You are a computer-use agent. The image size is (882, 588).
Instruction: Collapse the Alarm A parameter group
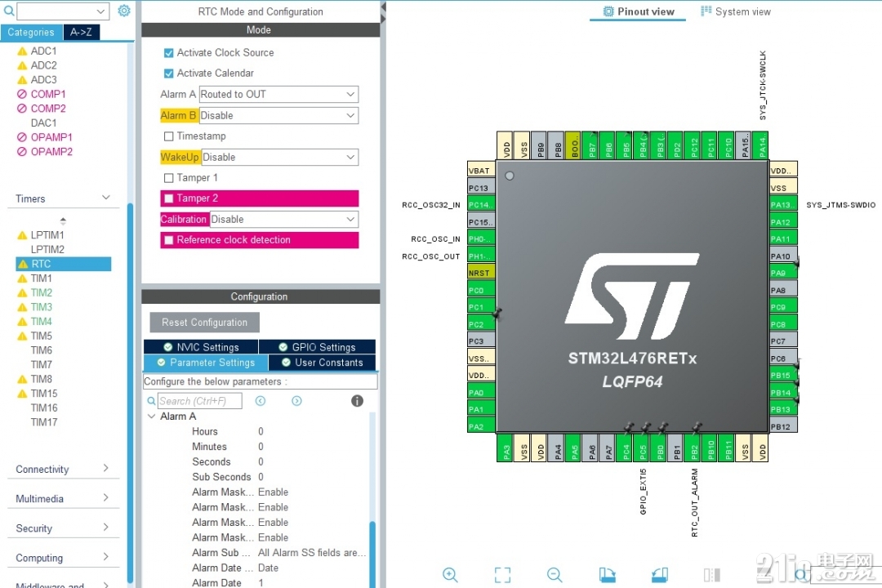point(151,416)
